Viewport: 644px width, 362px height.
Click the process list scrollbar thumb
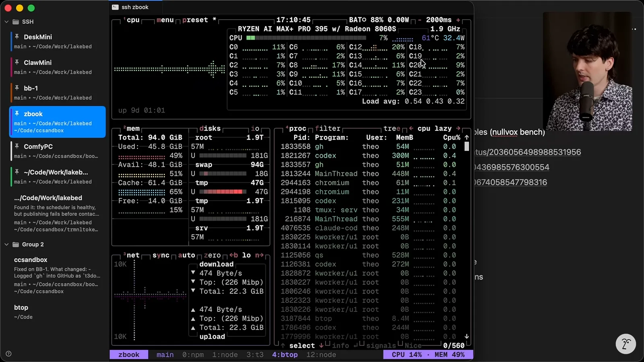pyautogui.click(x=466, y=146)
